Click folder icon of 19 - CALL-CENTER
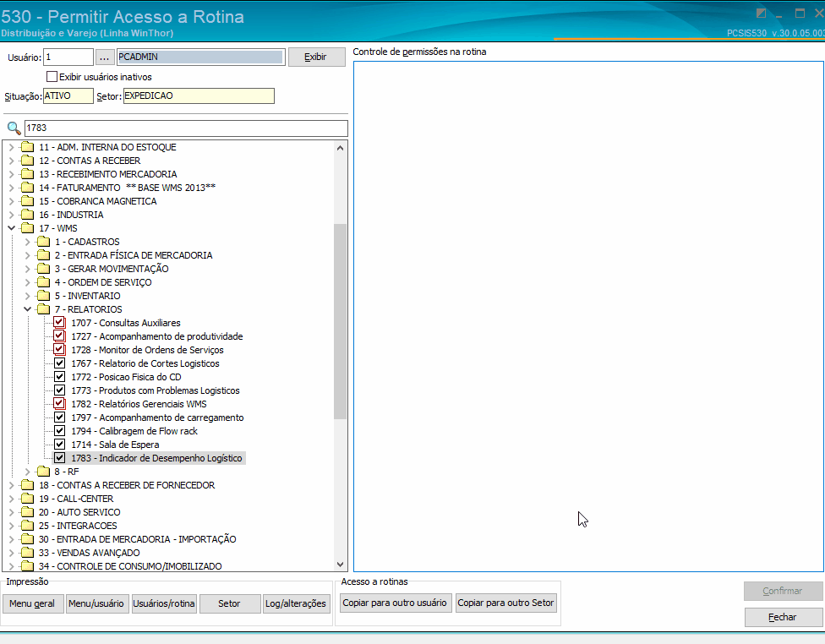The image size is (825, 644). 27,499
